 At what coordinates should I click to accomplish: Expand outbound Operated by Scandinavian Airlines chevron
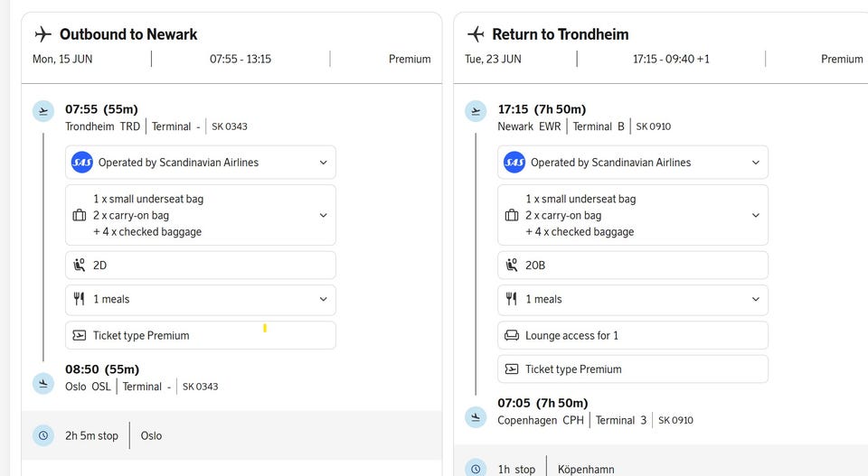coord(324,163)
